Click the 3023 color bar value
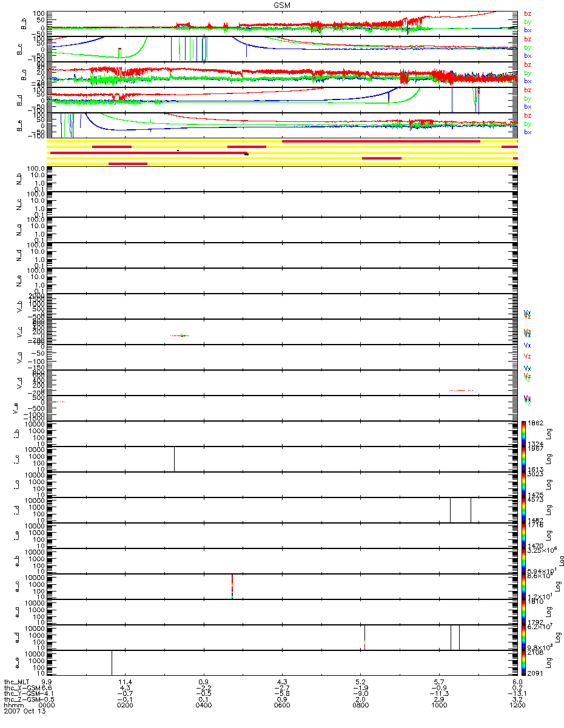564x728 pixels. tap(534, 475)
